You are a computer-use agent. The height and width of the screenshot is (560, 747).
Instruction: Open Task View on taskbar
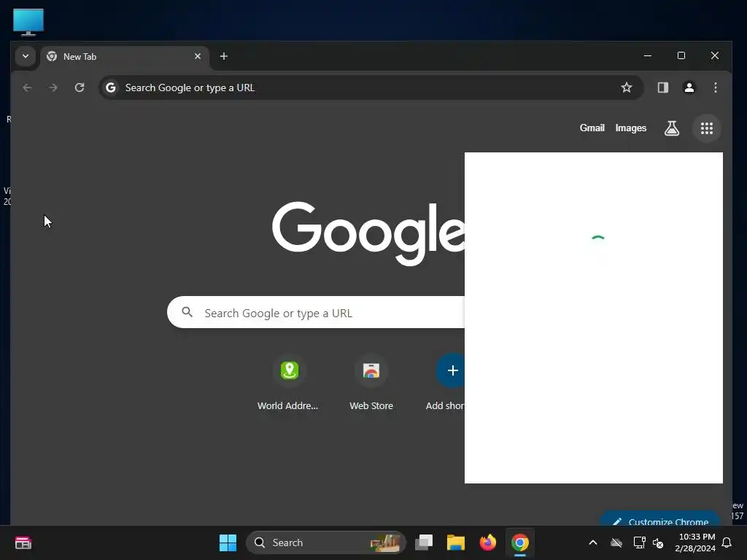tap(424, 542)
